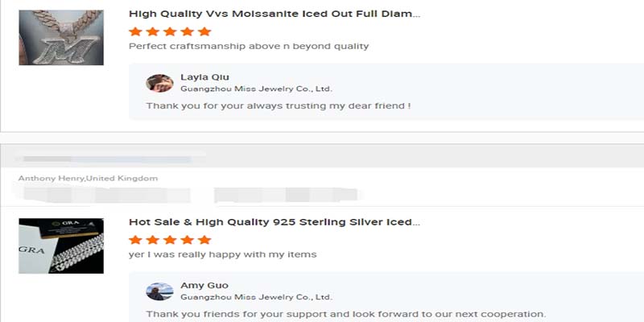The height and width of the screenshot is (322, 644).
Task: Open the Hot Sale 925 Sterling Silver product title
Action: [275, 222]
